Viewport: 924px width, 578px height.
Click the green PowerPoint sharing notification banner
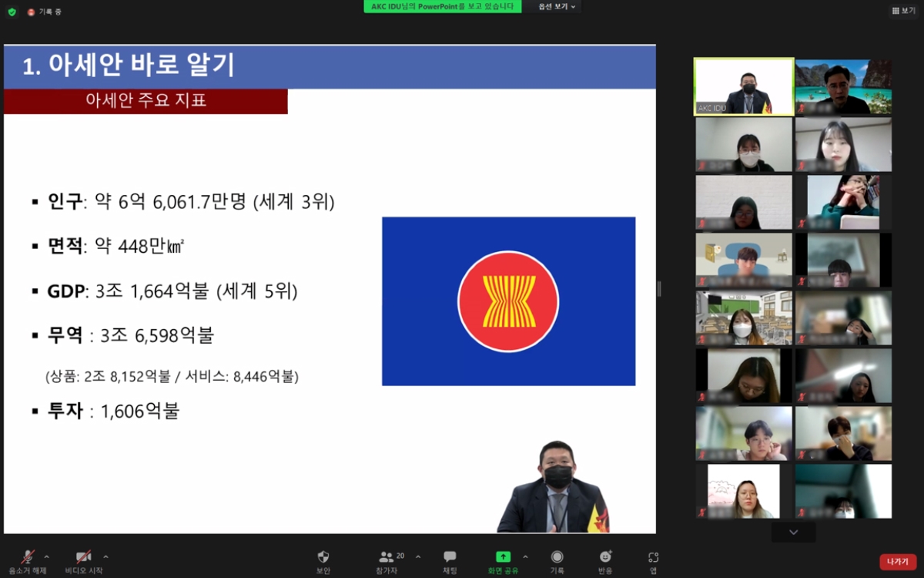(x=443, y=6)
